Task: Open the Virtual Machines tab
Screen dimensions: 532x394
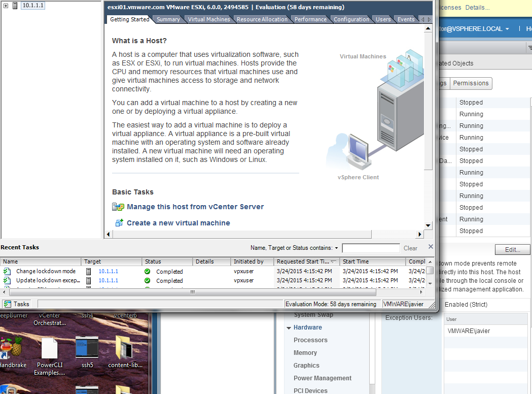Action: coord(209,19)
